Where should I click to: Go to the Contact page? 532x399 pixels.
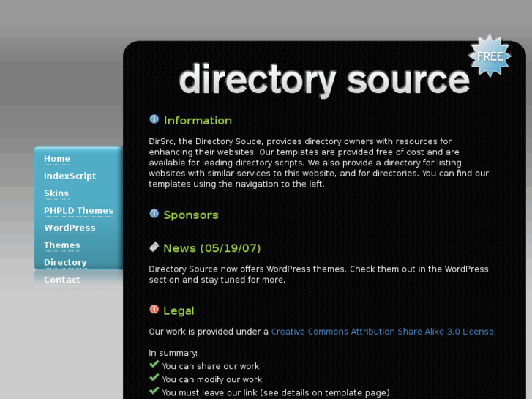(x=61, y=280)
